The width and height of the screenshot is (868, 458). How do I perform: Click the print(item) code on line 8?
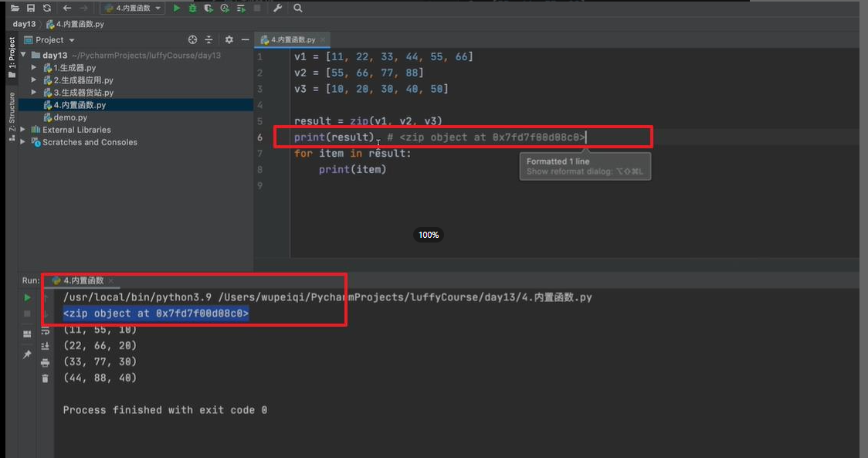click(353, 169)
